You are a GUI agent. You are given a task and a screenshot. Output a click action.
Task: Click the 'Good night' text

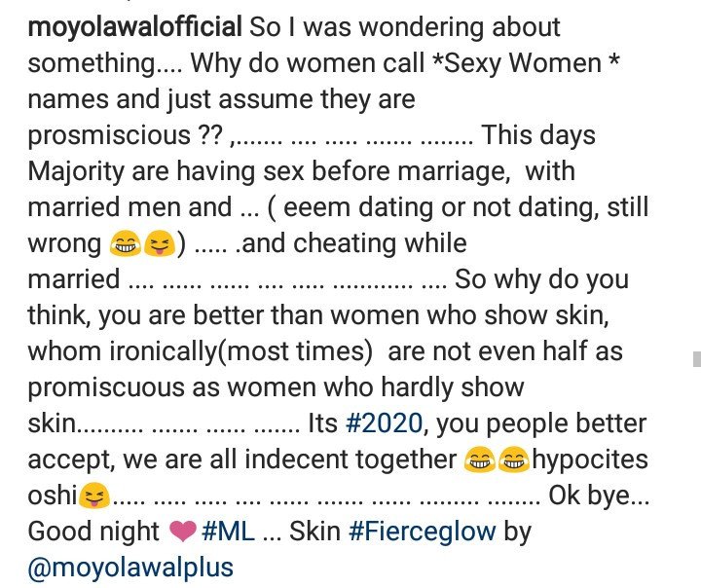pos(93,533)
